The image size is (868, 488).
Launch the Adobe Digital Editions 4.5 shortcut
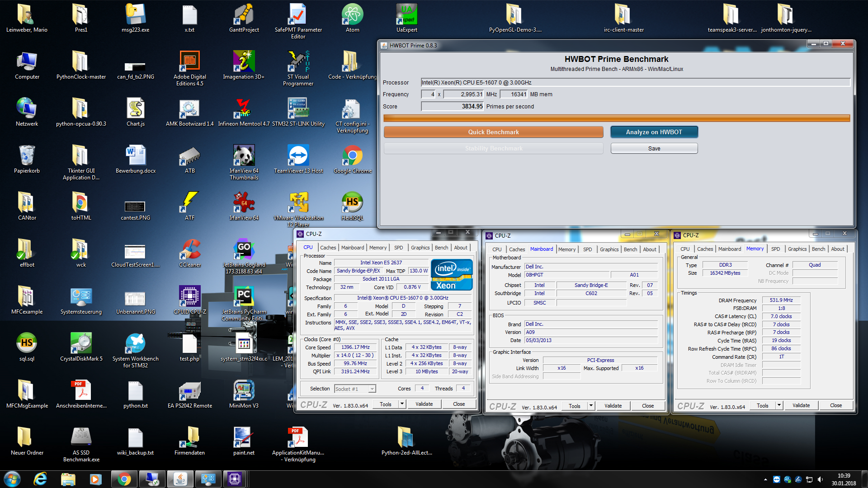coord(189,68)
